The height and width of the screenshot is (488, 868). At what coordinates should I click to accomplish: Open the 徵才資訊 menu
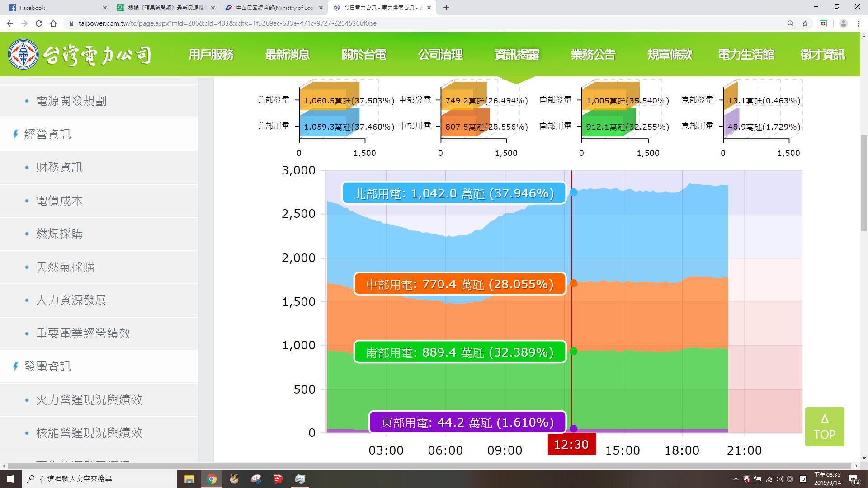(x=822, y=55)
